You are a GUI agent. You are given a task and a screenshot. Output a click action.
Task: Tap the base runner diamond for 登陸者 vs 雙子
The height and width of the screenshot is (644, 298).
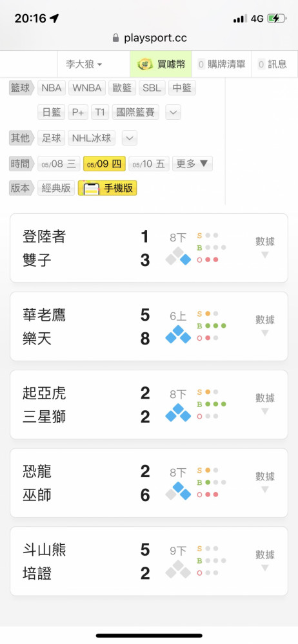pos(178,256)
